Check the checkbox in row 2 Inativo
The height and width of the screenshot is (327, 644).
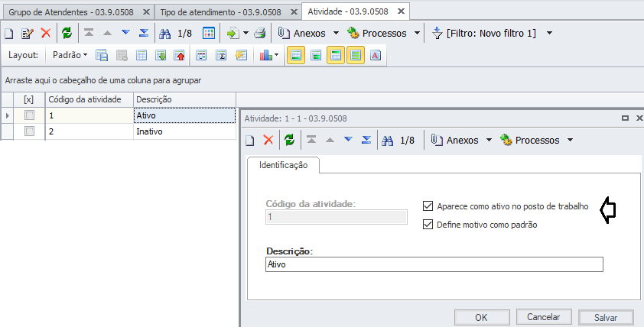point(29,131)
